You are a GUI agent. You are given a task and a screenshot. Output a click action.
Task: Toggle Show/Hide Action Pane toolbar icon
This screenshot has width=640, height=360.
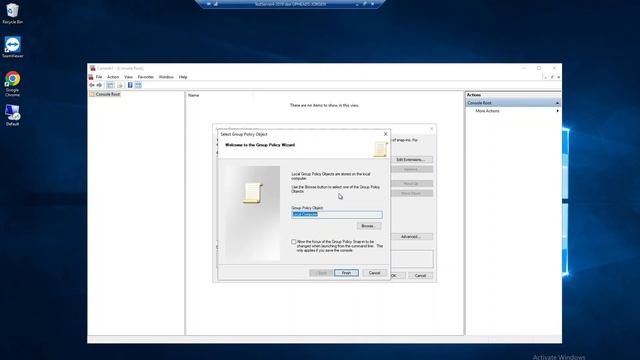138,85
